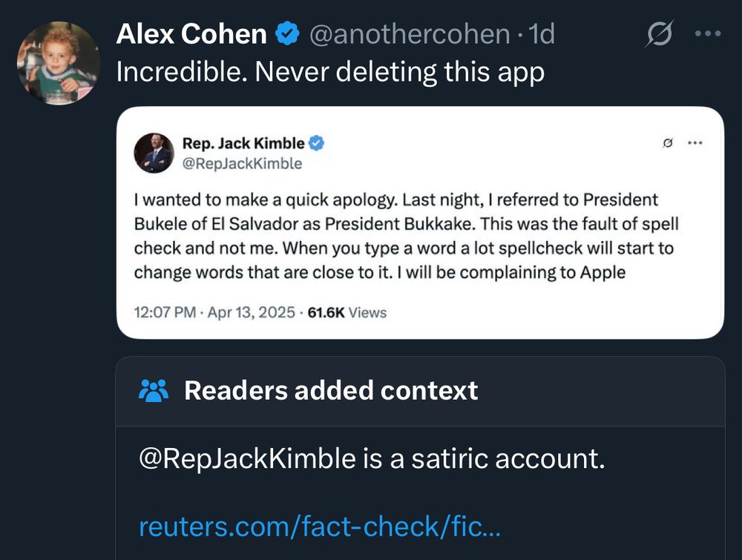Click the 12:07 PM Apr 13, 2025 timestamp
The image size is (742, 560).
[214, 312]
